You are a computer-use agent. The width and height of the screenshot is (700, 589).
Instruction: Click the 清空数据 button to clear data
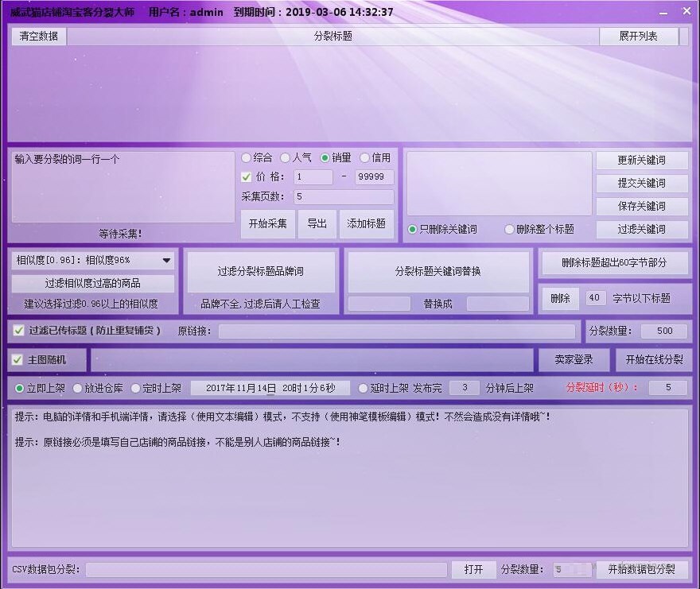tap(37, 36)
